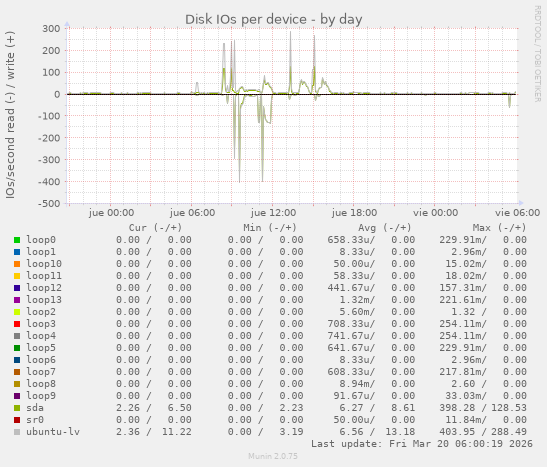Click sda max value 398.28 / 128.53
The height and width of the screenshot is (467, 547).
pos(483,408)
